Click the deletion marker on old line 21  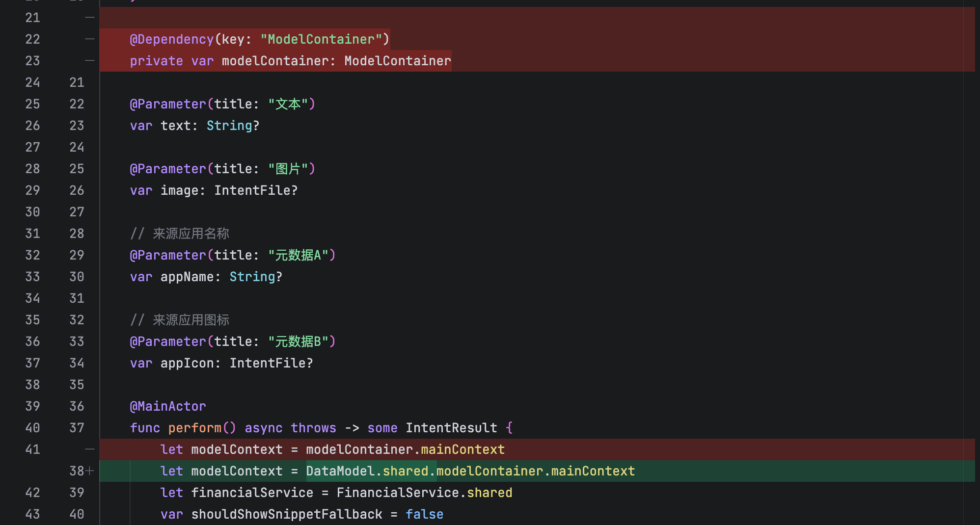click(89, 18)
